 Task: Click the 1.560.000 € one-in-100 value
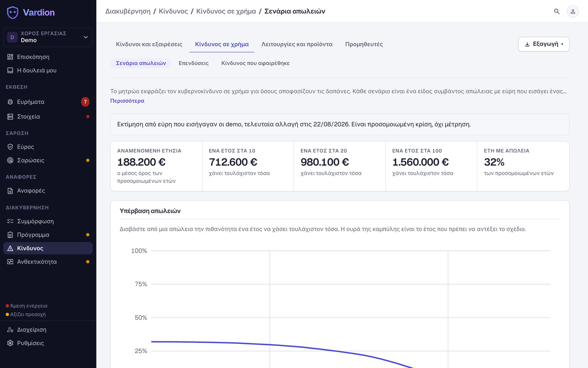420,162
